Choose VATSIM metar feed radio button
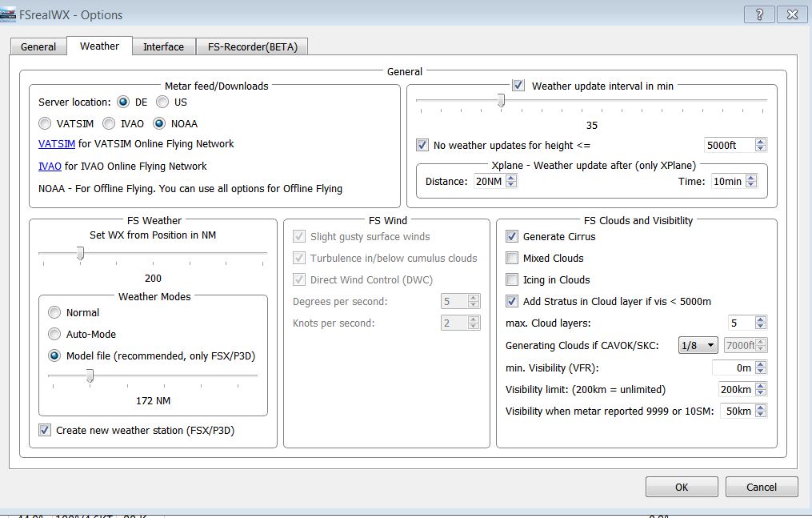Viewport: 812px width, 518px height. click(x=45, y=124)
